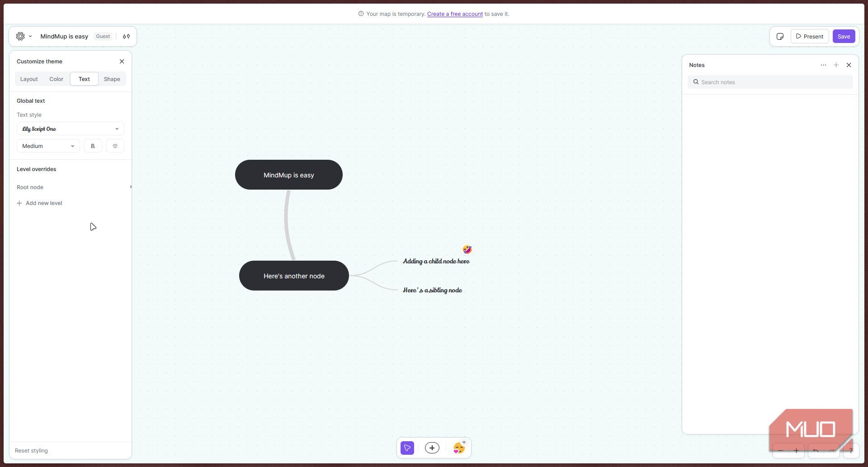Open the text alignment button
The height and width of the screenshot is (467, 868).
point(115,146)
